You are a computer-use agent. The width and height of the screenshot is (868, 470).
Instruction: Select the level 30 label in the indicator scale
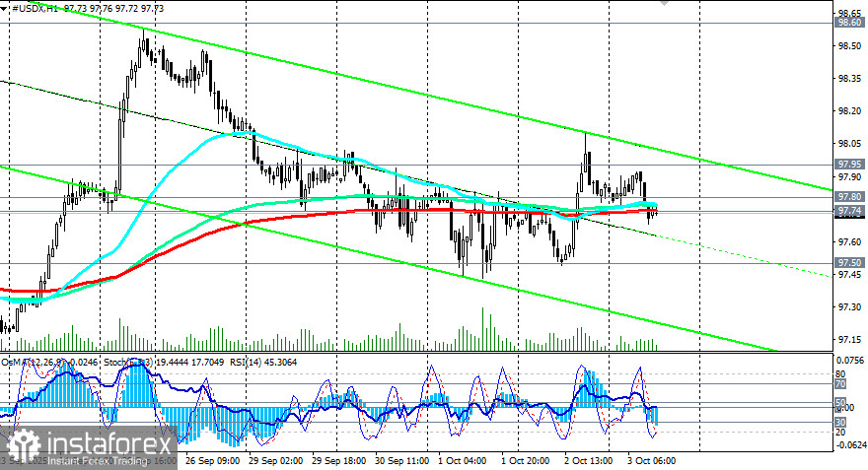840,423
